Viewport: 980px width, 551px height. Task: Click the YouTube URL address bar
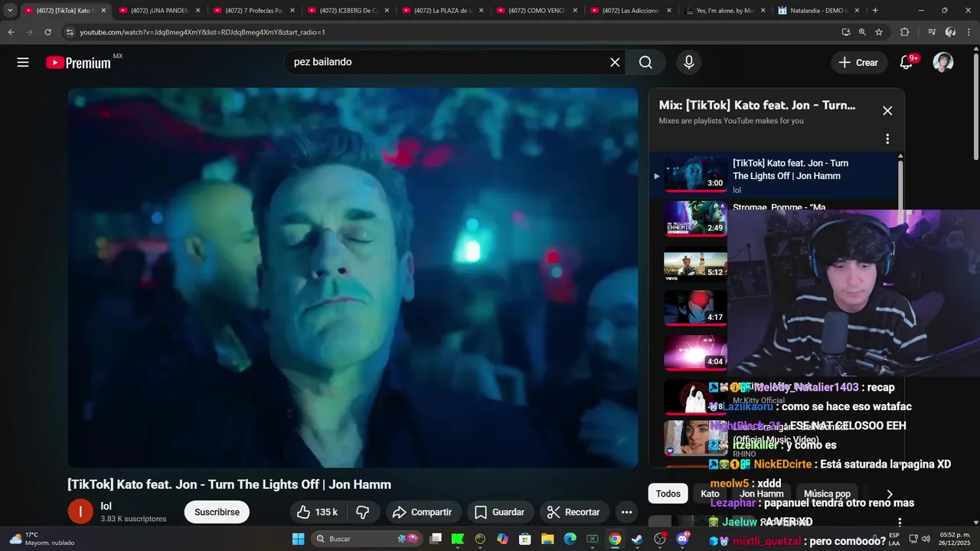coord(452,32)
